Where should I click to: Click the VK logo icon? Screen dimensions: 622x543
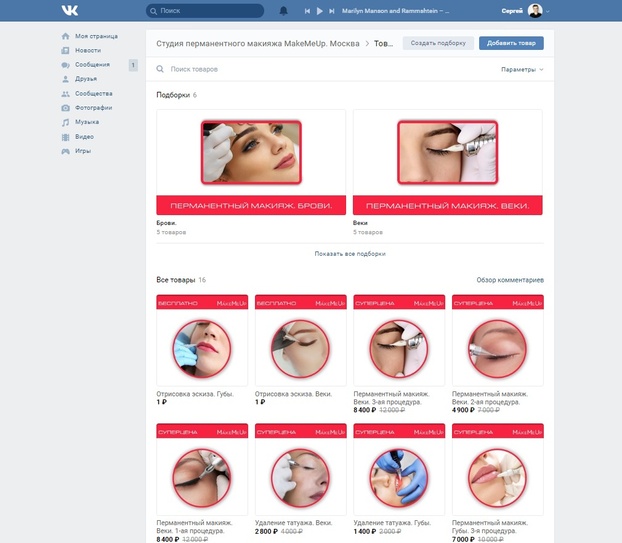(70, 11)
